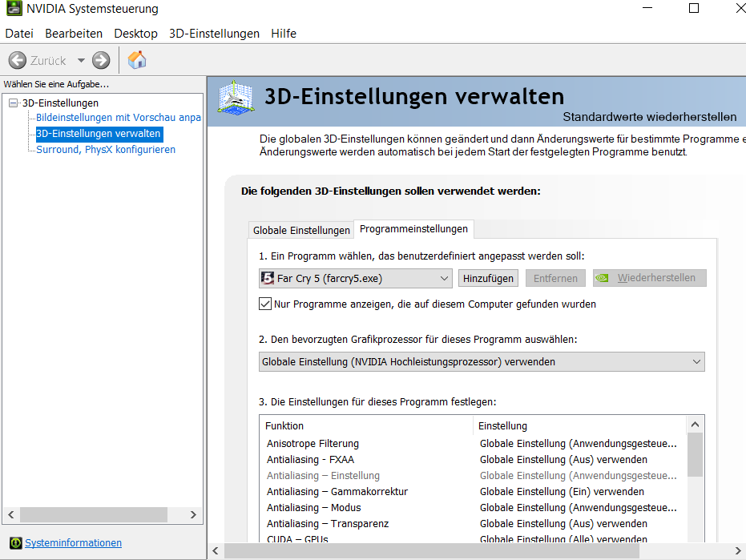
Task: Click FXAA value 'Globale Einstellung (Aus) verwenden'
Action: [563, 460]
